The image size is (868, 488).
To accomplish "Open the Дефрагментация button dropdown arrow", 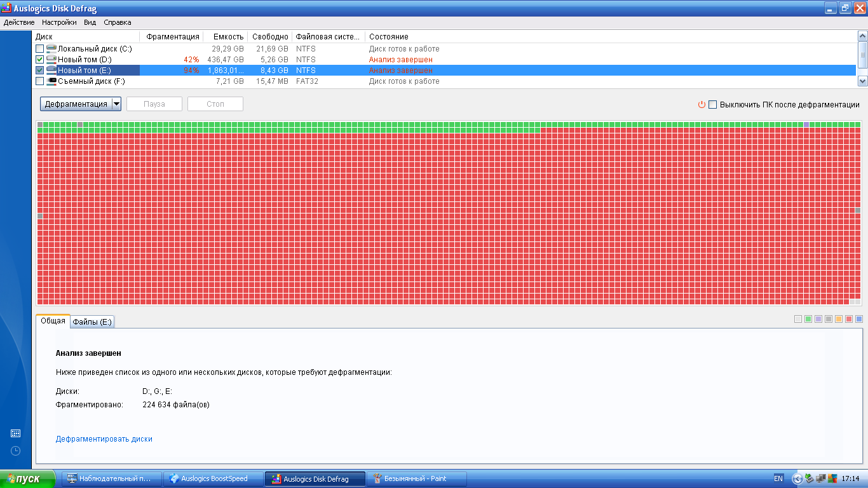I will point(116,104).
